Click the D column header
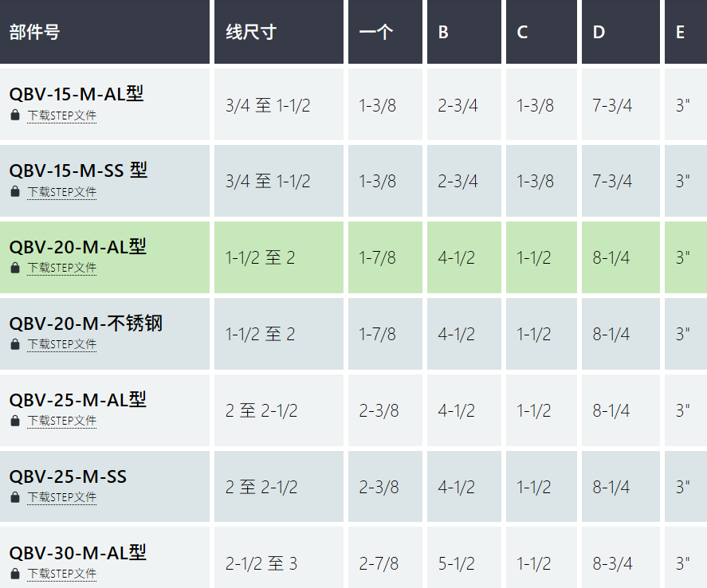The height and width of the screenshot is (588, 707). [599, 33]
